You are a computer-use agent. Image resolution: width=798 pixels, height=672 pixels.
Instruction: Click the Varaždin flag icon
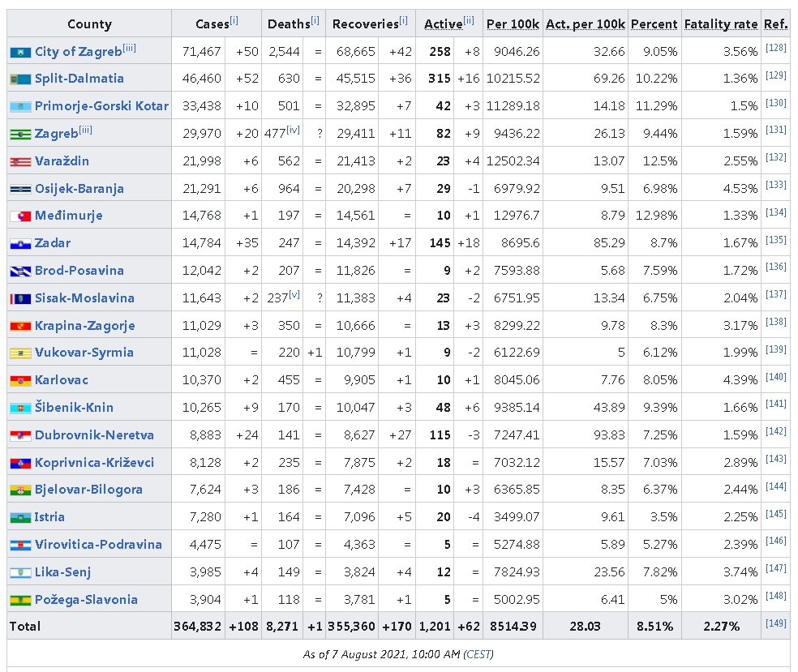[x=20, y=162]
